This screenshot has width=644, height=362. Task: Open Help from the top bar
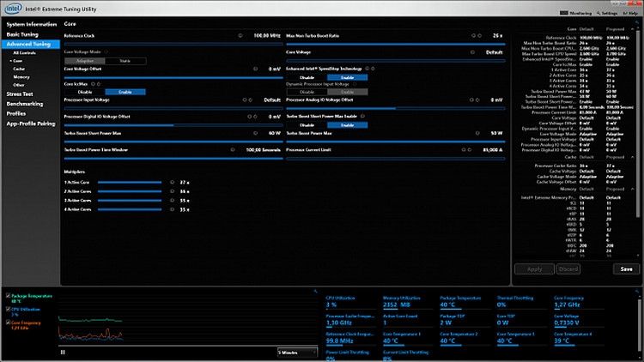click(x=630, y=13)
